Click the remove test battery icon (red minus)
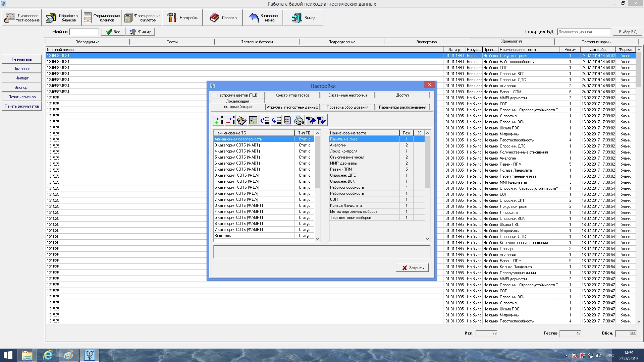Image resolution: width=644 pixels, height=362 pixels. point(230,120)
